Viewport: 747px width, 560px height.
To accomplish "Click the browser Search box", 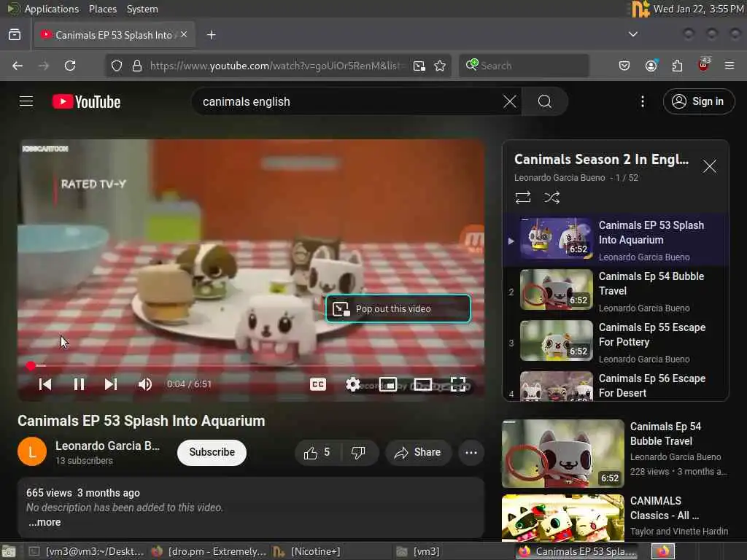I will [524, 66].
